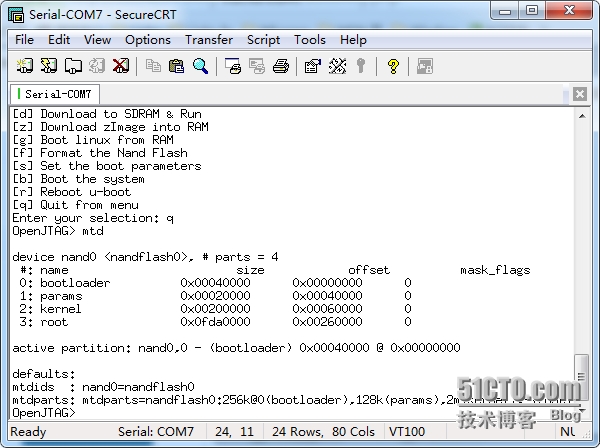Click the '[d] Download to SDRAM & Run' line
The image size is (600, 448).
coord(107,114)
